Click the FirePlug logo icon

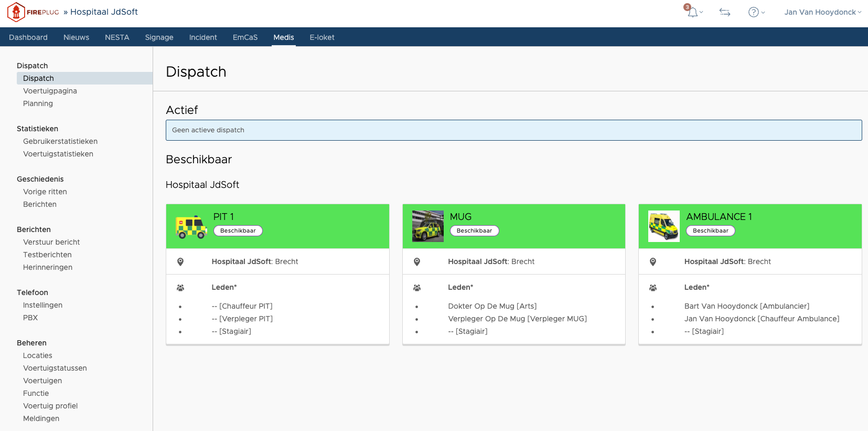(x=16, y=12)
